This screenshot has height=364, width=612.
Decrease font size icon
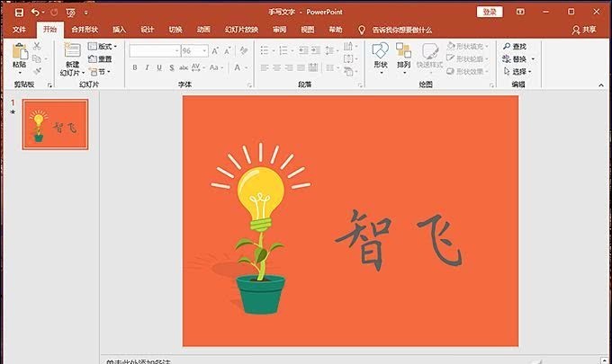(228, 50)
